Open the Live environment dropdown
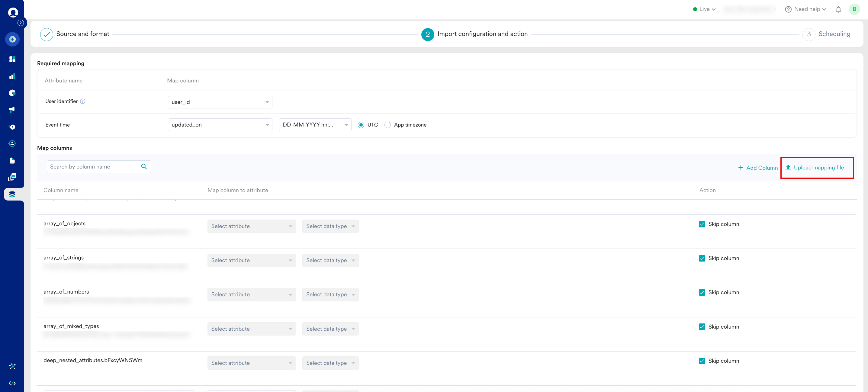 [x=704, y=9]
